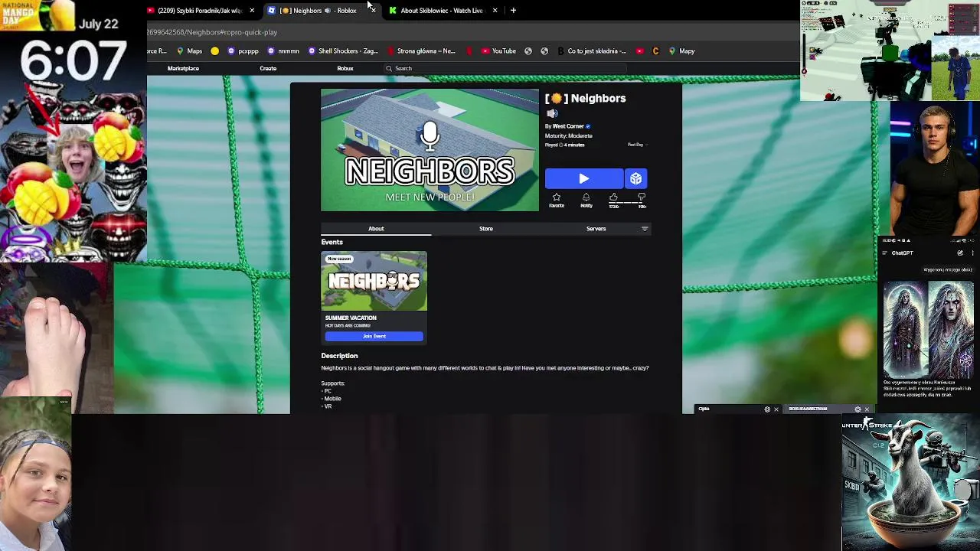Close the About Skiblowiec tab
Screen dimensions: 980x551
coord(495,11)
